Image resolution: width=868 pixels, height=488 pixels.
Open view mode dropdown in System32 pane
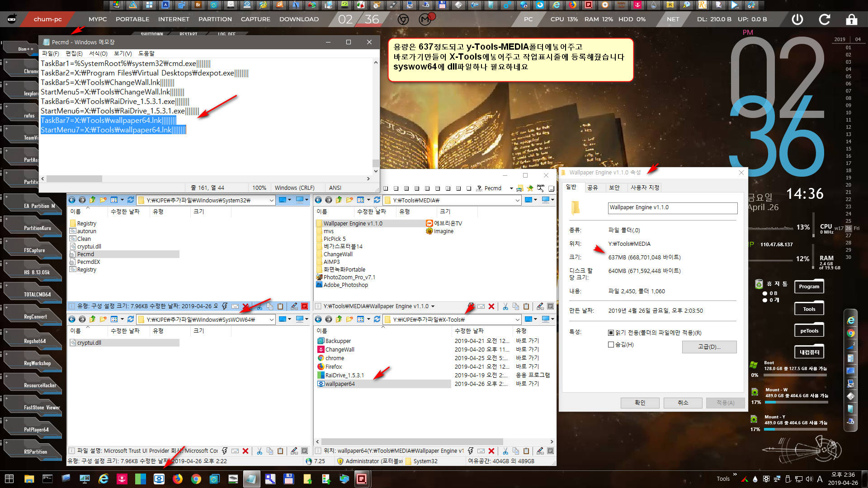tap(122, 200)
